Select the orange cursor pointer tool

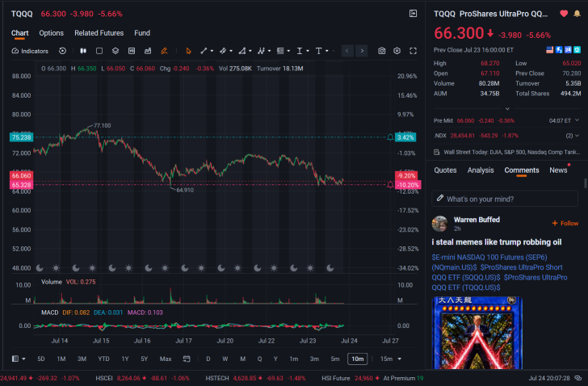189,51
